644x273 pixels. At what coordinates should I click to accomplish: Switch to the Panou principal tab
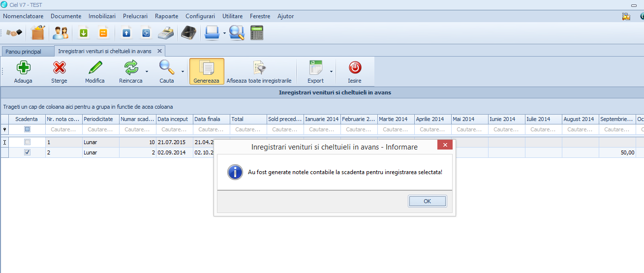[24, 51]
